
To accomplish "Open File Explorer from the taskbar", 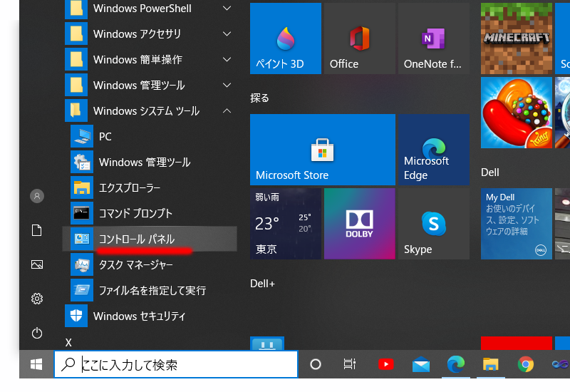I will coord(490,364).
